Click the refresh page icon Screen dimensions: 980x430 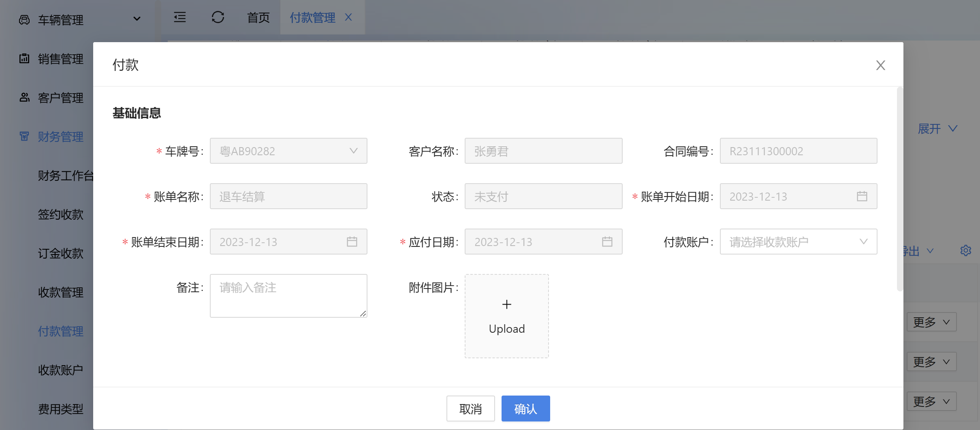click(218, 17)
